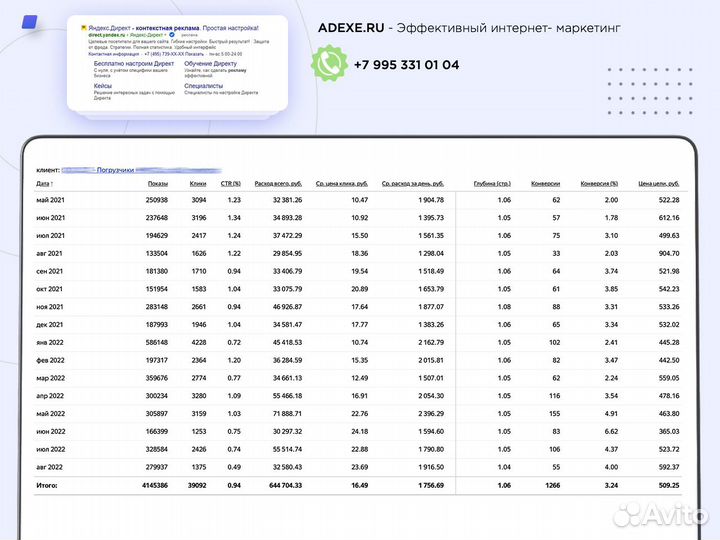Open the Кейсы sitelink
The width and height of the screenshot is (720, 540).
103,86
